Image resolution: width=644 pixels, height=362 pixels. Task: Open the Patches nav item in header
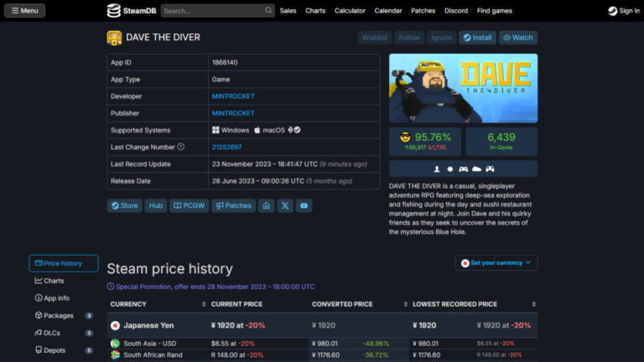tap(423, 11)
